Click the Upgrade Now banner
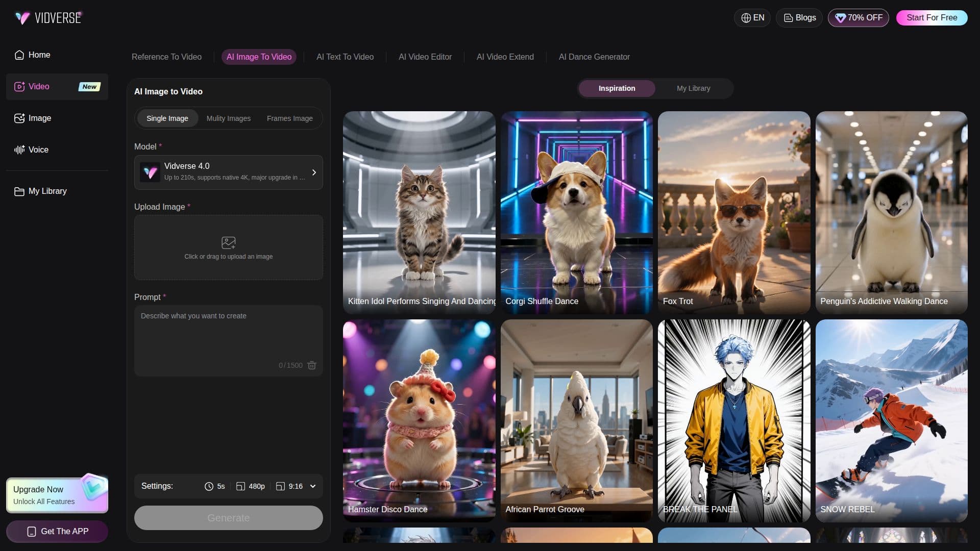Screen dimensions: 980x551 pyautogui.click(x=57, y=495)
